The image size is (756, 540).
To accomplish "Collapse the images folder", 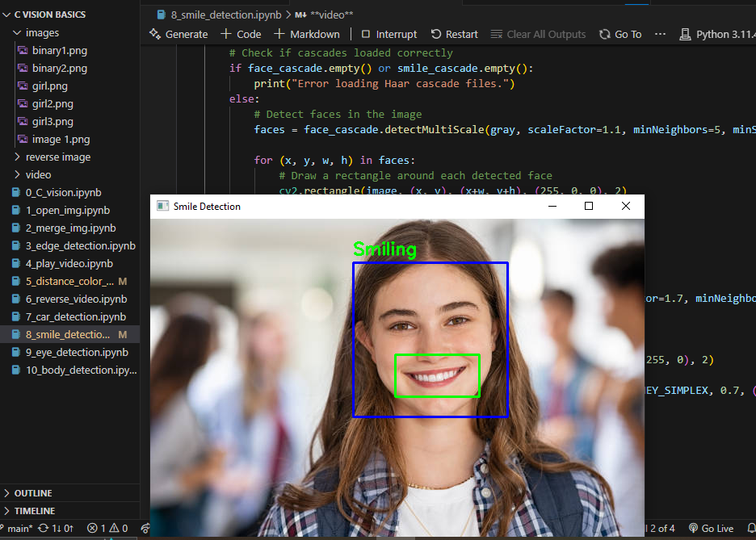I will [x=42, y=33].
